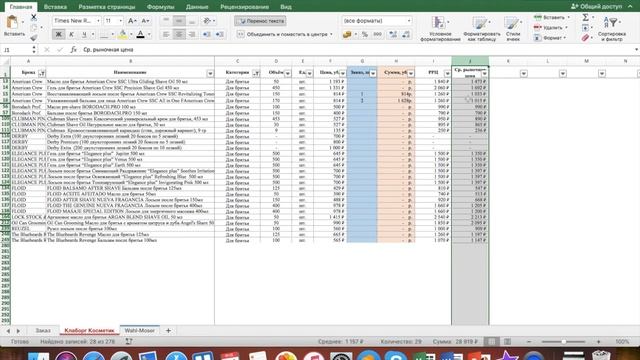The width and height of the screenshot is (640, 360).
Task: Click Общий доступ share button
Action: tap(596, 7)
